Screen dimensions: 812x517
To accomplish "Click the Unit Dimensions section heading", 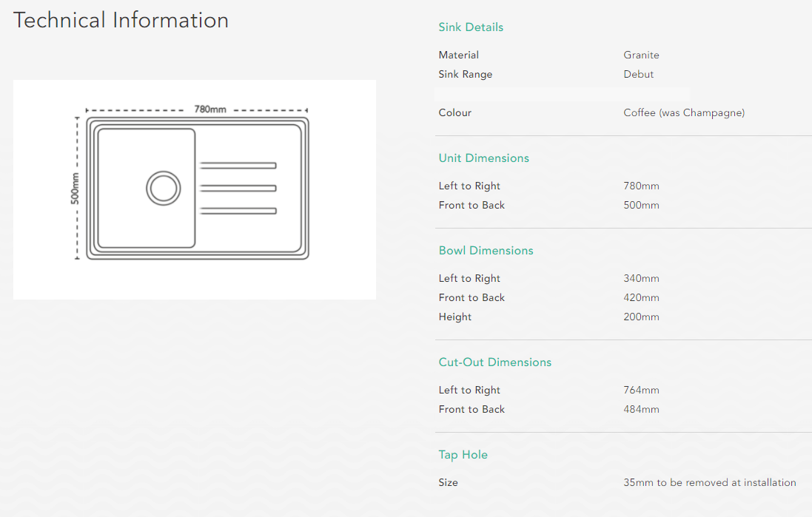I will click(x=483, y=158).
